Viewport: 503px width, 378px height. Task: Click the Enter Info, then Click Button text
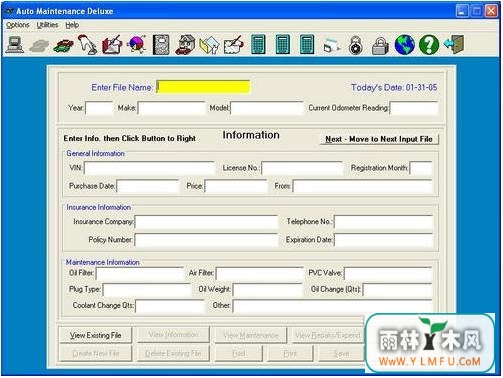pos(130,139)
